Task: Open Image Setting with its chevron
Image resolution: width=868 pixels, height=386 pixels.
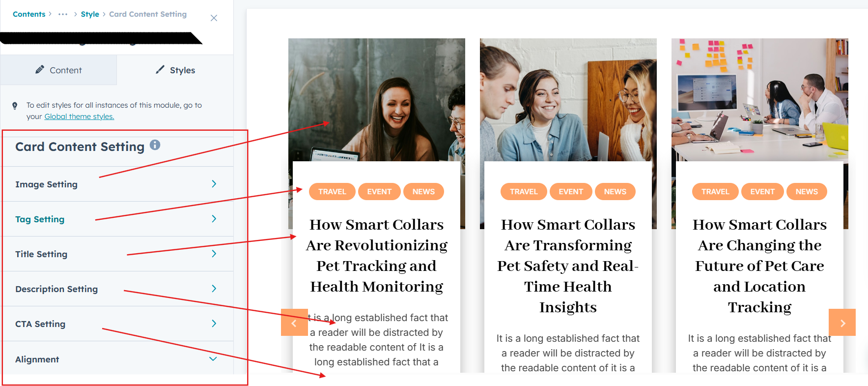Action: pos(214,184)
